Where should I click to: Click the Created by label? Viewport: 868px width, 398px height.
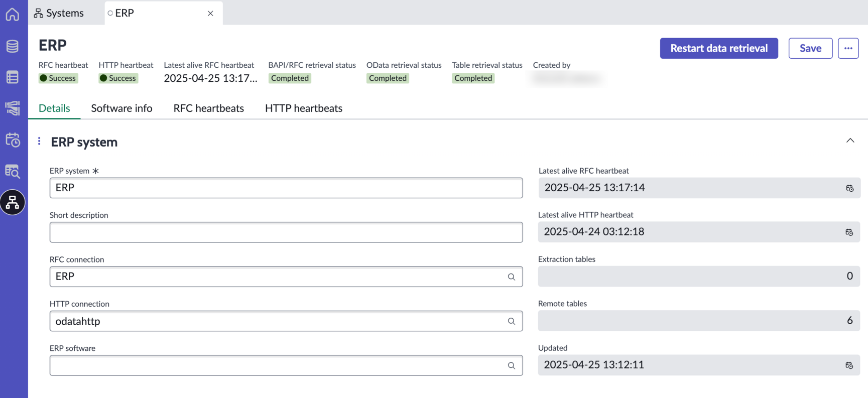click(551, 65)
